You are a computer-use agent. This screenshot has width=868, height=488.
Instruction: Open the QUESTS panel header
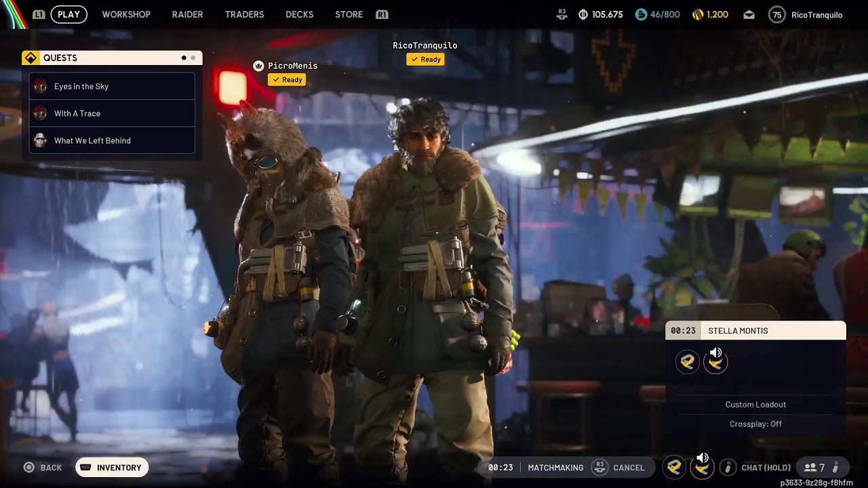(112, 58)
